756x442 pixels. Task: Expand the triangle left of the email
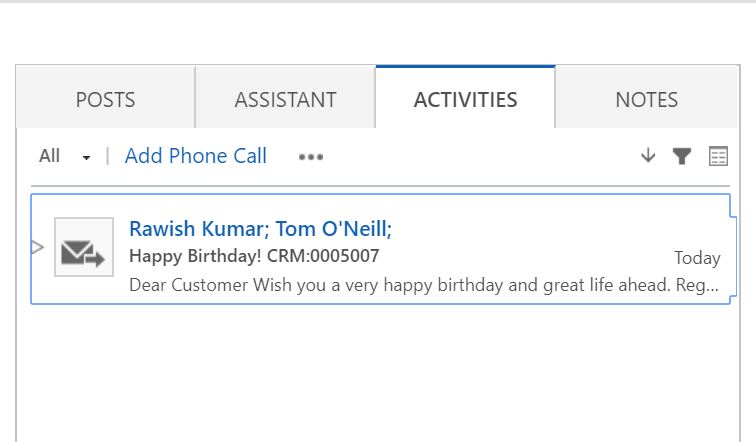[38, 248]
